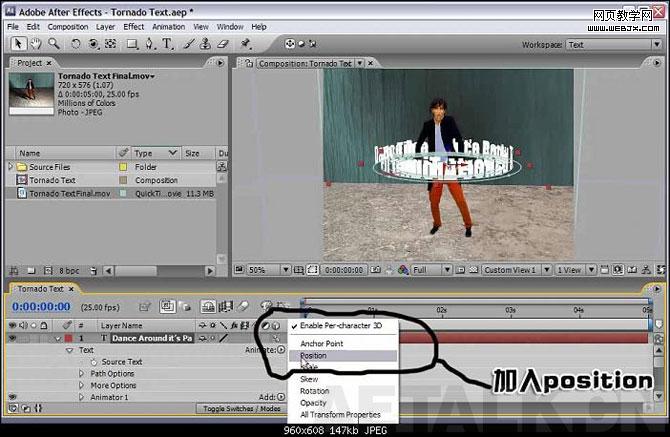Select the Eraser tool
Image resolution: width=670 pixels, height=437 pixels.
[223, 44]
